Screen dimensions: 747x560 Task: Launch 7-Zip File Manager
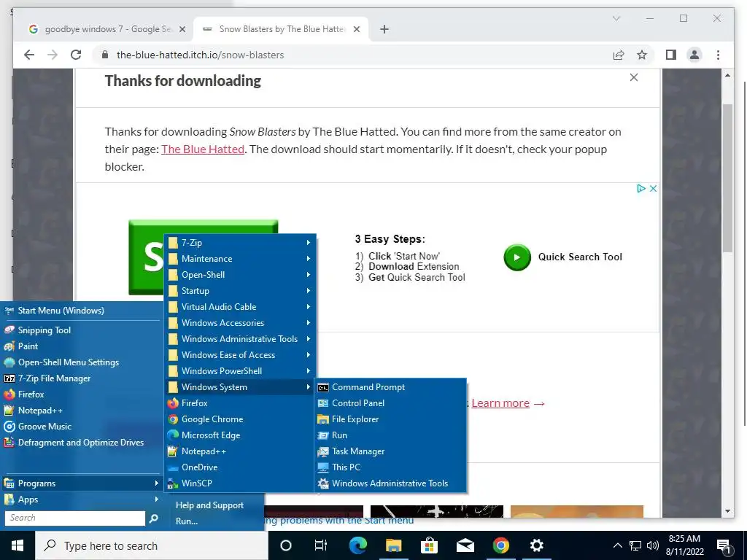point(81,378)
